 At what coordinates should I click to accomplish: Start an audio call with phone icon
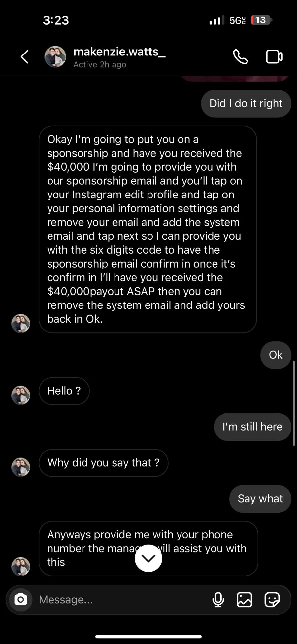(241, 56)
